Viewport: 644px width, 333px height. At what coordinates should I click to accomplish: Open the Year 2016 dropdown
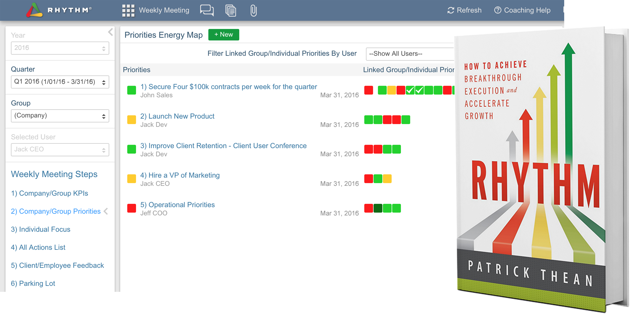[60, 48]
